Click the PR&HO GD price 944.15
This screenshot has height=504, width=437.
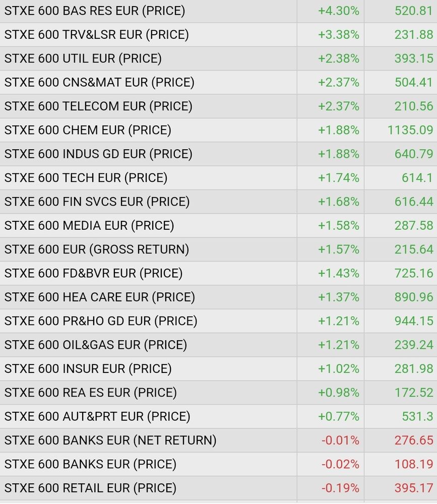click(x=414, y=321)
